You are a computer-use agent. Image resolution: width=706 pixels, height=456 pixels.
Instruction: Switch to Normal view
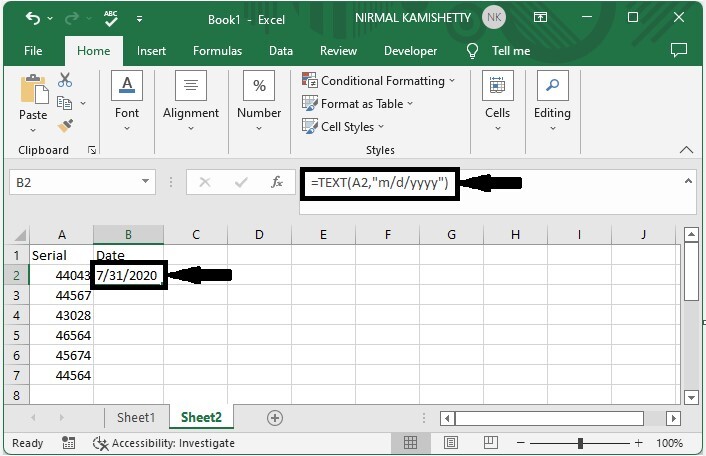click(x=410, y=443)
